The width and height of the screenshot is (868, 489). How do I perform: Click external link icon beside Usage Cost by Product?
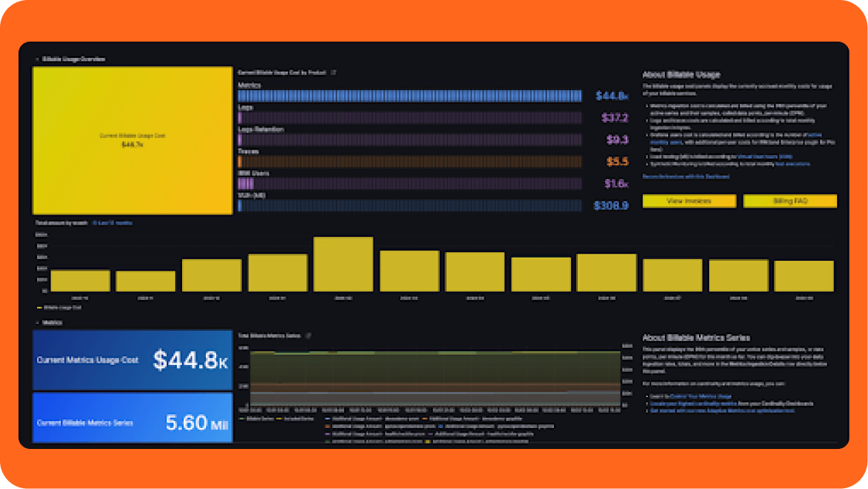click(333, 73)
